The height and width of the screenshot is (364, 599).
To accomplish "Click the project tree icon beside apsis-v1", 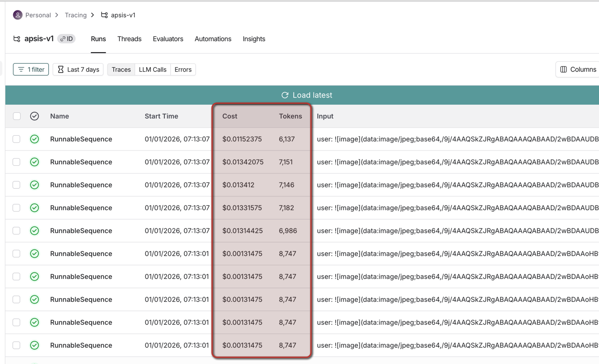I will pyautogui.click(x=17, y=39).
